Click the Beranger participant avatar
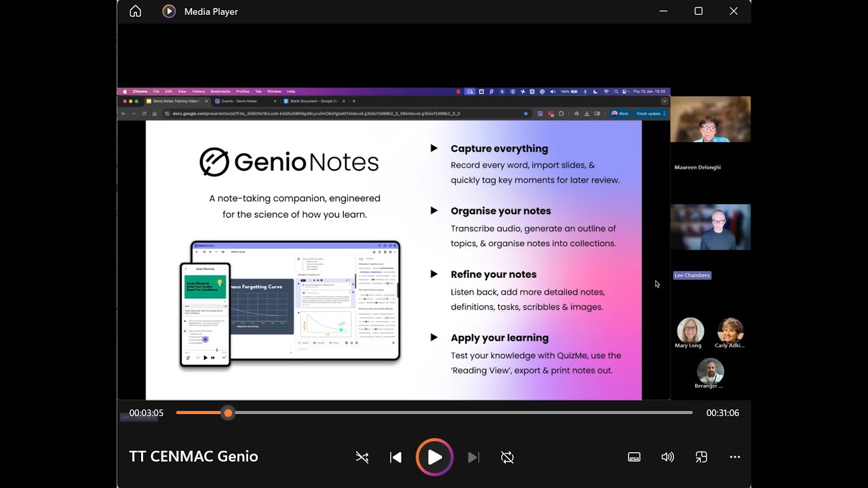 (x=711, y=371)
